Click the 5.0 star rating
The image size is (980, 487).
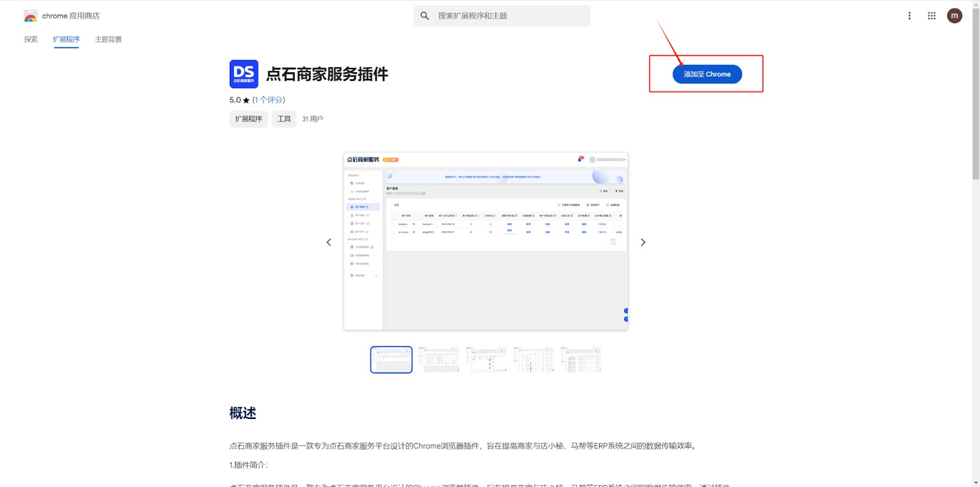pos(239,100)
